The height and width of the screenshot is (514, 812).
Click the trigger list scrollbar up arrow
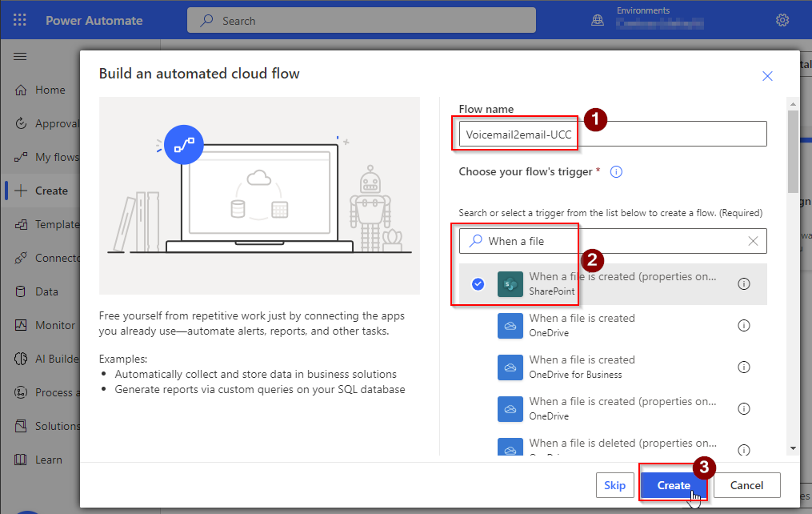coord(793,104)
